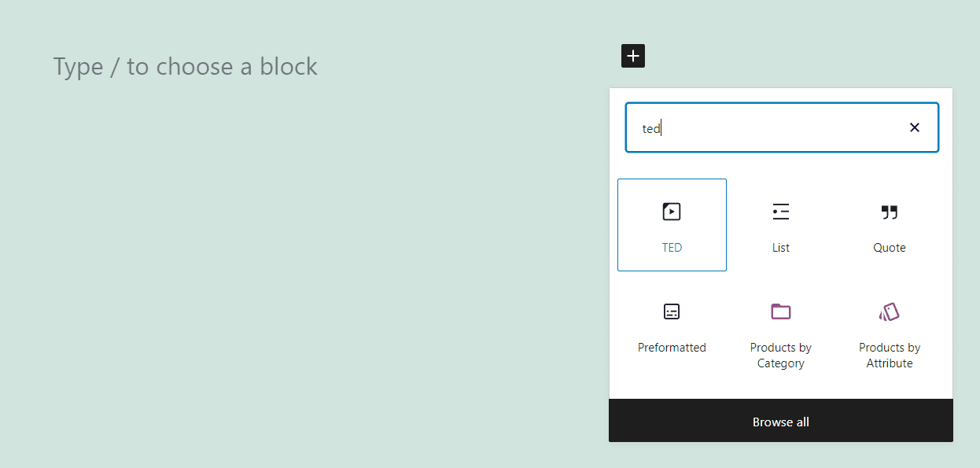Click the empty paragraph placeholder text
This screenshot has height=468, width=980.
(185, 66)
